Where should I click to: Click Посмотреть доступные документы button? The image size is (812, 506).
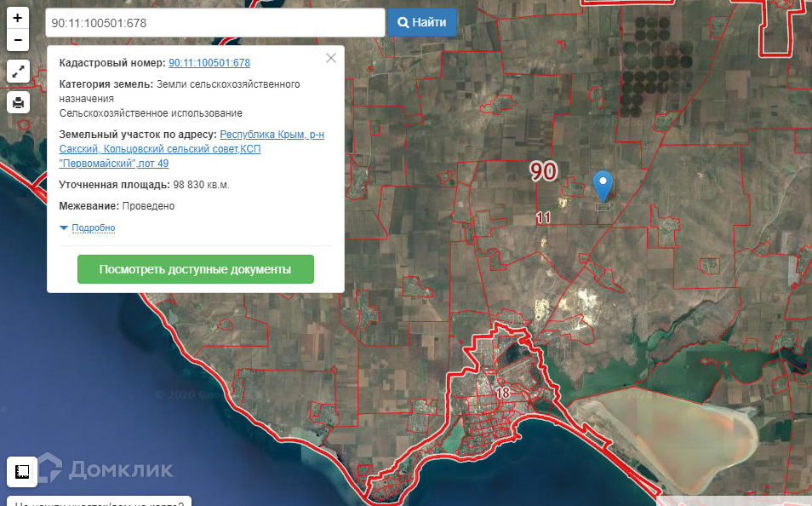click(195, 269)
